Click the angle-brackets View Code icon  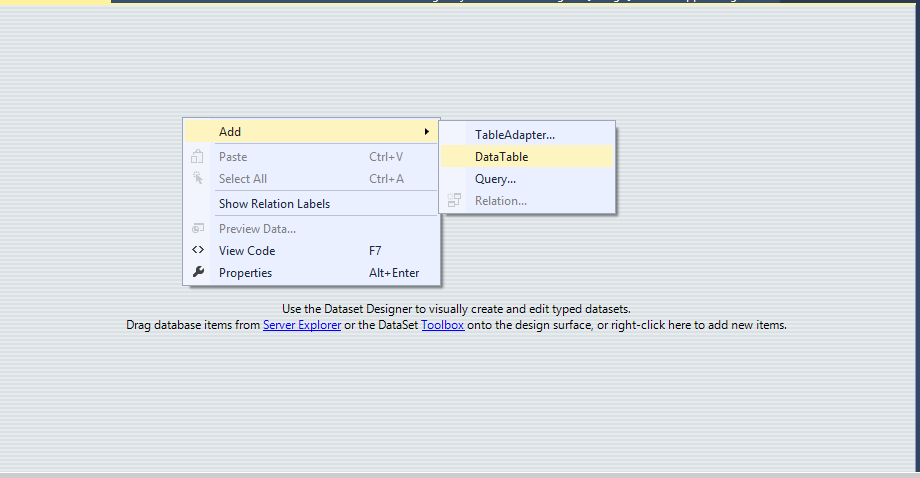pos(198,251)
